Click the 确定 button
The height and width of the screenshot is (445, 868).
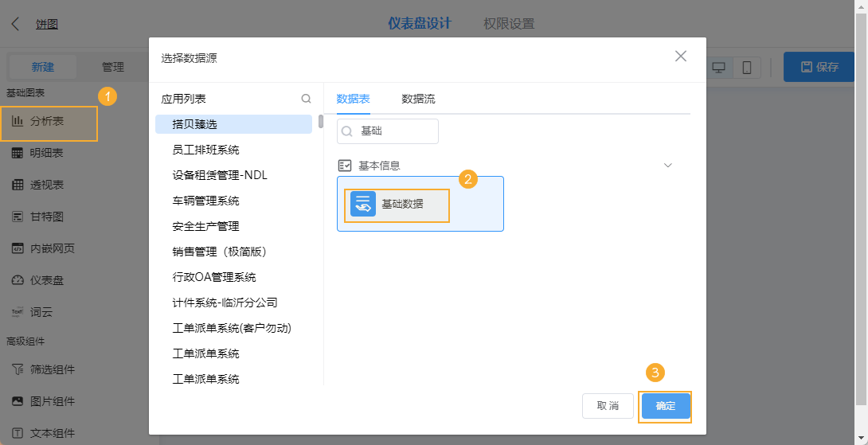(x=666, y=406)
